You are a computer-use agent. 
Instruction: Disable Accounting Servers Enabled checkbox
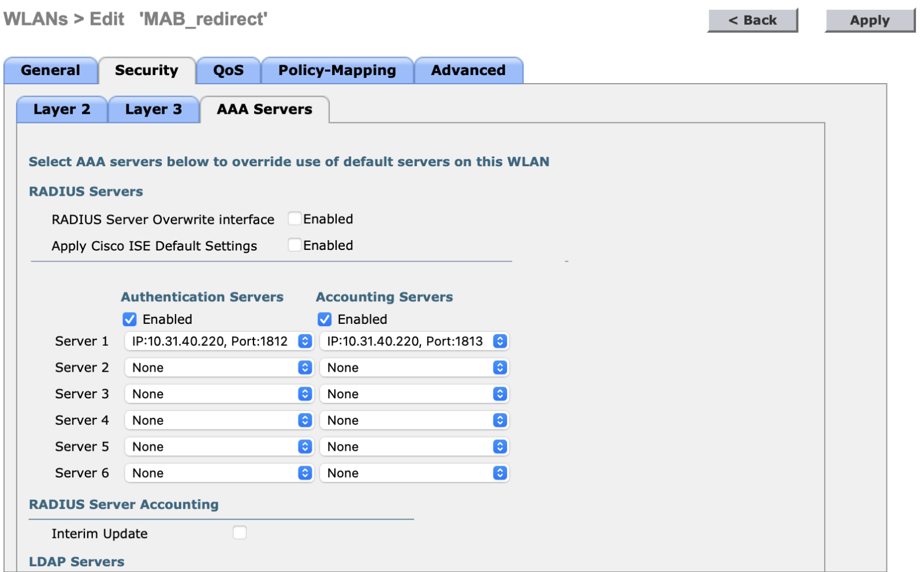pos(325,319)
